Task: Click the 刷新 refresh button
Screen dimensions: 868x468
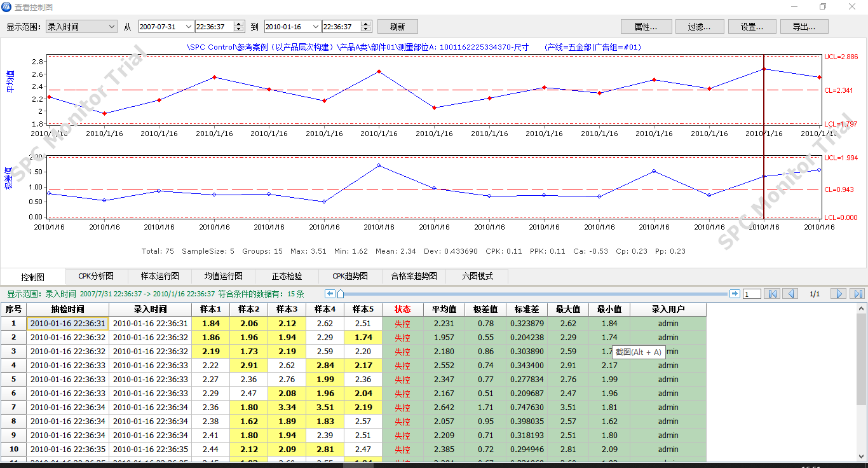Action: pos(398,27)
